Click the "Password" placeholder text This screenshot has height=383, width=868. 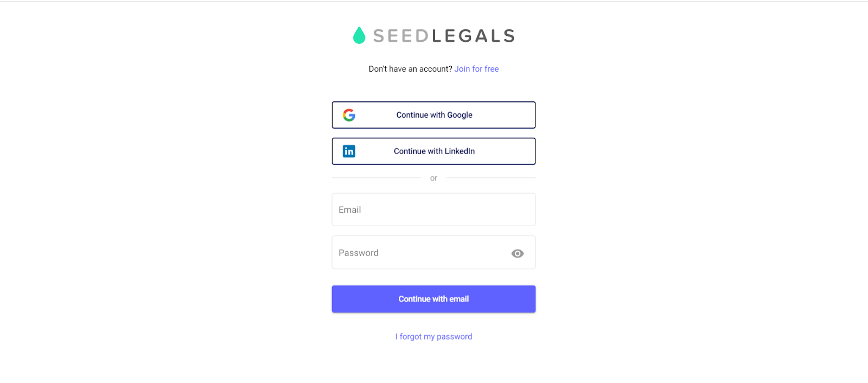(x=359, y=253)
